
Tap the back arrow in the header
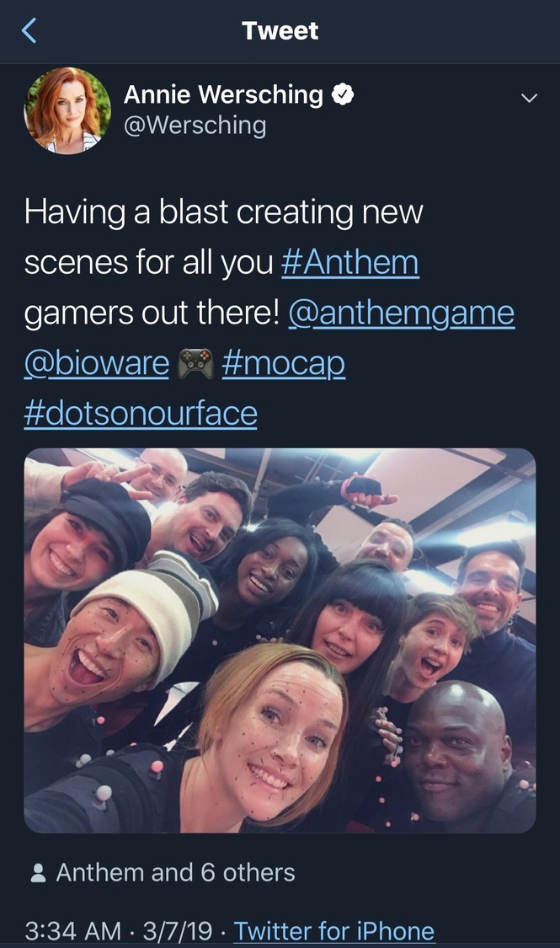pos(29,31)
